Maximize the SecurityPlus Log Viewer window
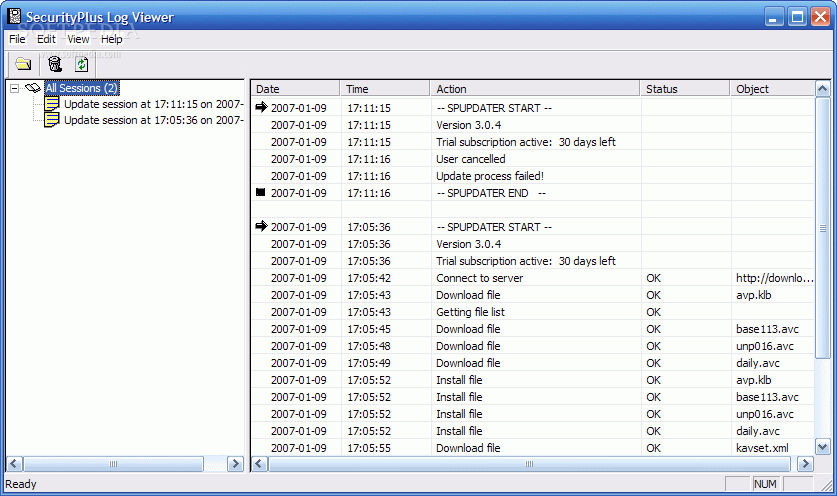Viewport: 837px width, 496px height. 797,17
